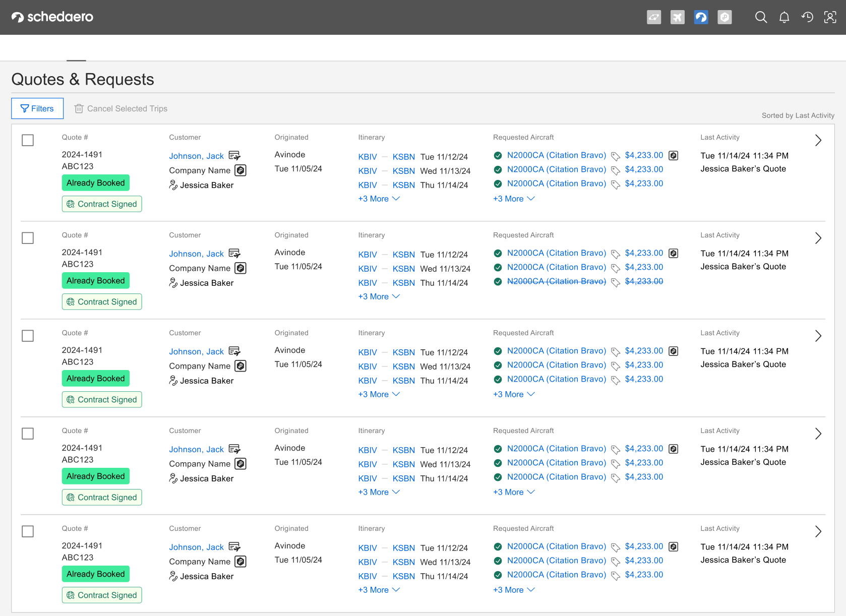Click badge icon next to third row Company Name
The image size is (846, 616).
pyautogui.click(x=241, y=366)
